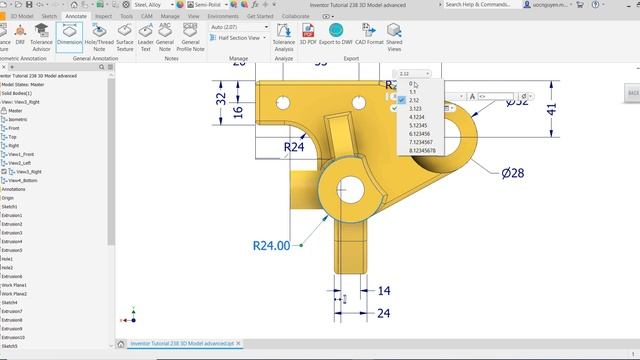This screenshot has height=360, width=640.
Task: Choose precision 8.12345678 option
Action: [x=422, y=151]
